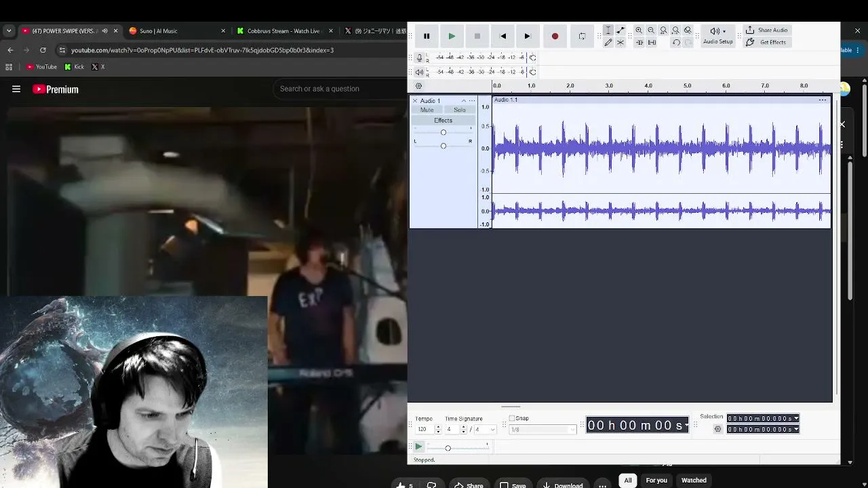Viewport: 868px width, 488px height.
Task: Start recording with the red Record button
Action: click(555, 36)
